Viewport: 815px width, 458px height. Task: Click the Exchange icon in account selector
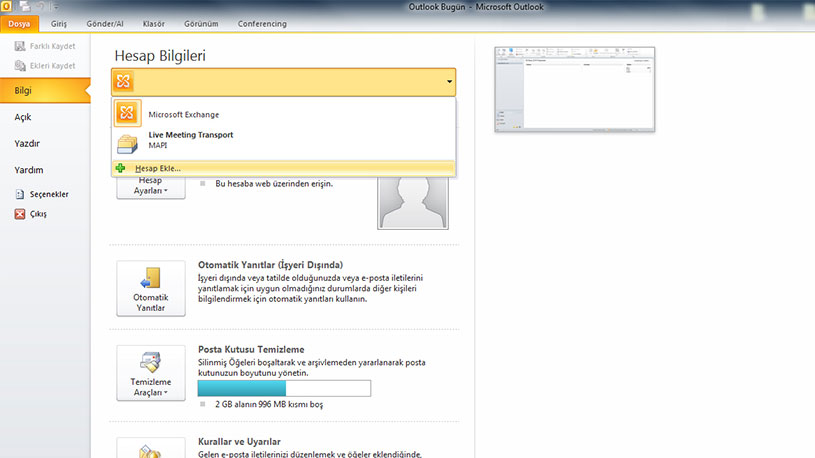click(x=124, y=82)
